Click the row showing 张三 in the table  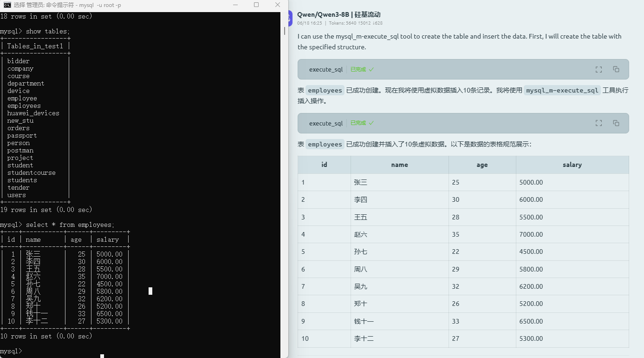pyautogui.click(x=399, y=182)
